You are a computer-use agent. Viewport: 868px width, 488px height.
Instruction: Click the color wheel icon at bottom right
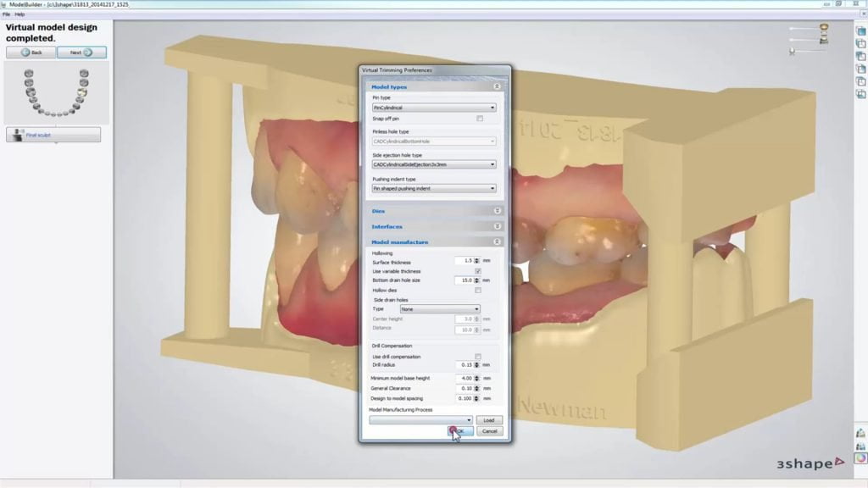[x=860, y=458]
